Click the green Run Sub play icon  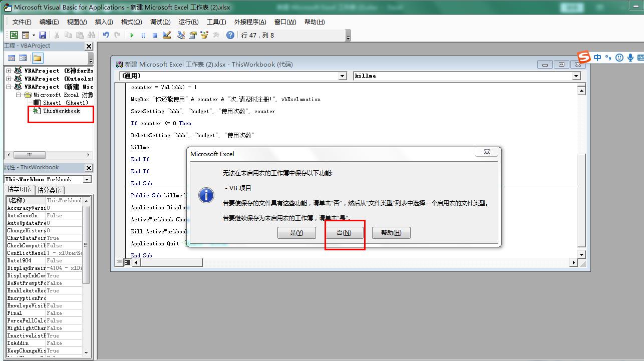(132, 35)
